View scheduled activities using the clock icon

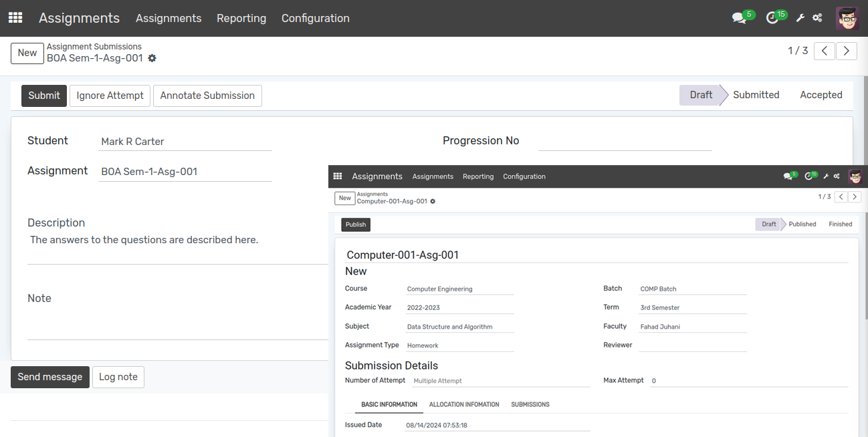tap(772, 18)
